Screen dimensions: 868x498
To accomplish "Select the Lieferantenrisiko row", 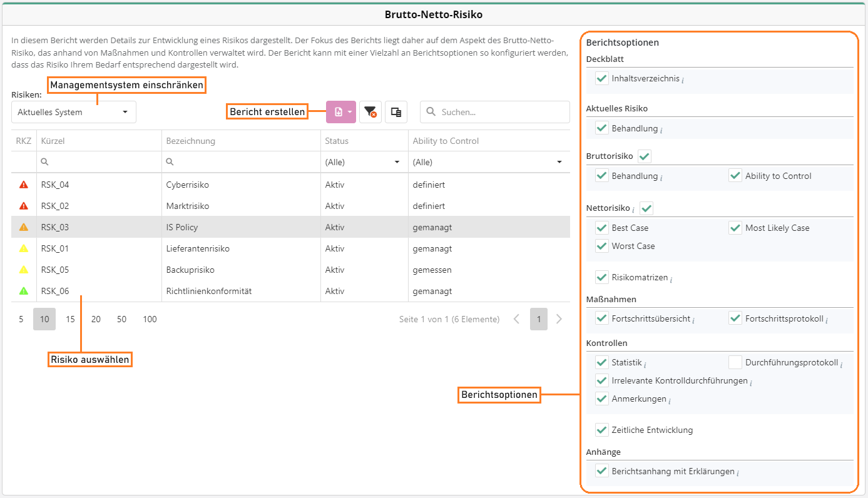I will (x=198, y=248).
